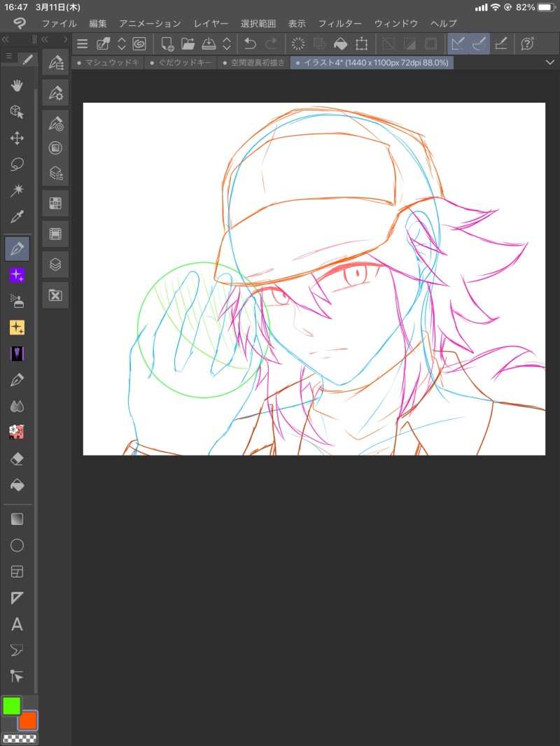Open the 編集 menu

[x=98, y=23]
